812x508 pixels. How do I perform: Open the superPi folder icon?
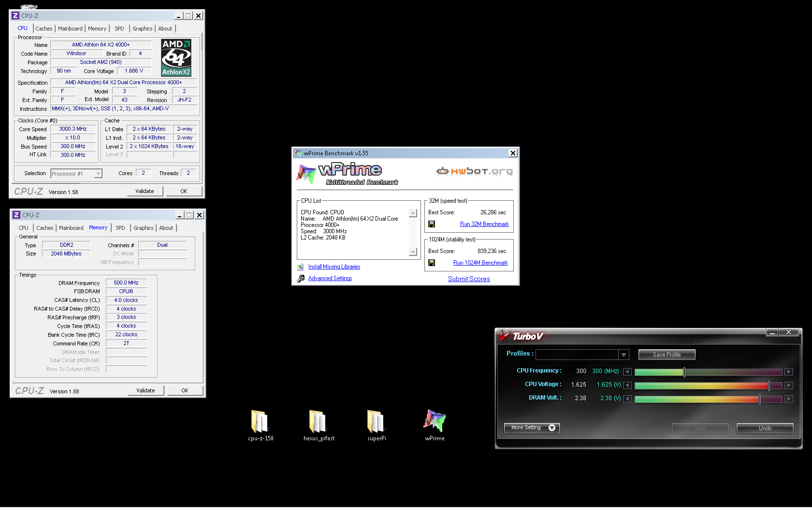(376, 421)
